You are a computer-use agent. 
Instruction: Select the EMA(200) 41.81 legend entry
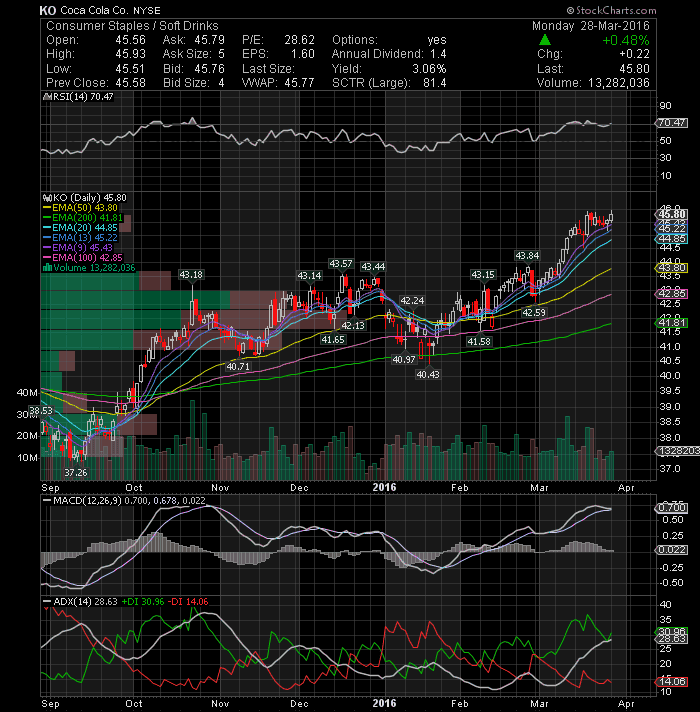[x=83, y=218]
